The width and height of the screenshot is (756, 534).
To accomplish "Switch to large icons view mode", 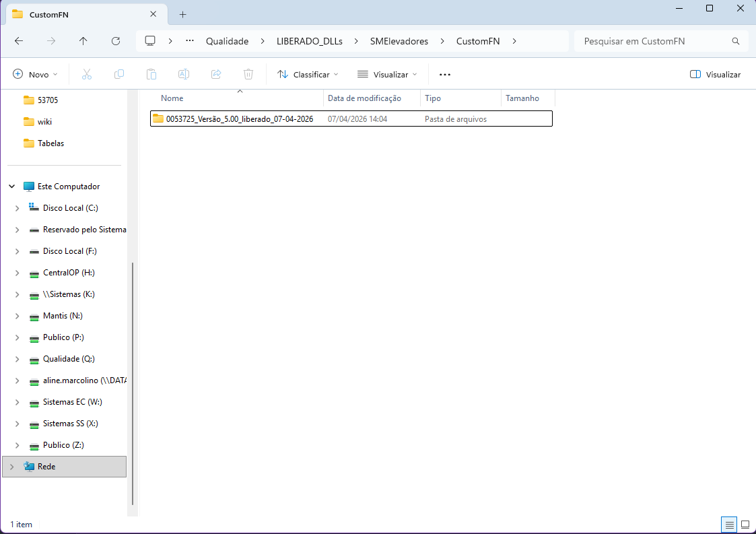I will (745, 524).
